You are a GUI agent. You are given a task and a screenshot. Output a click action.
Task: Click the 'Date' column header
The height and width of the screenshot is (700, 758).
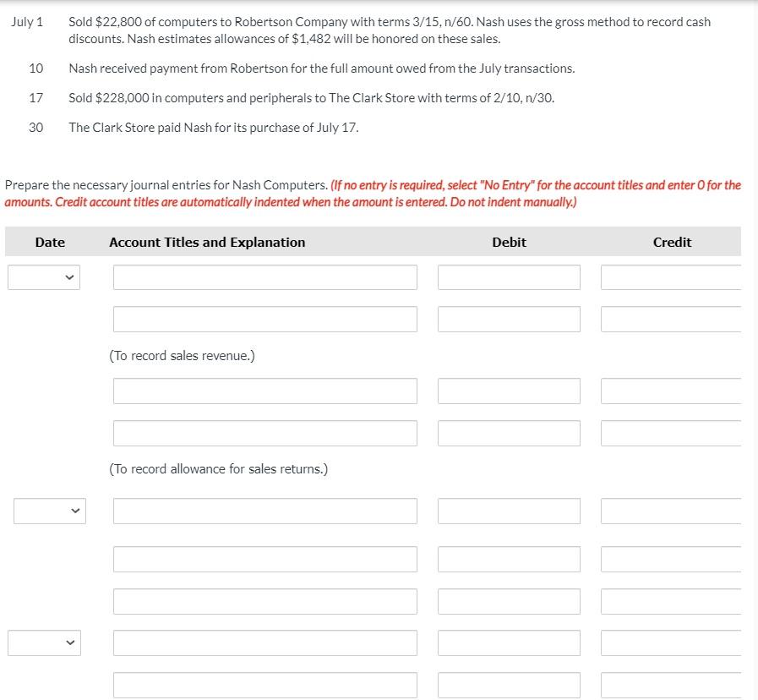tap(50, 243)
